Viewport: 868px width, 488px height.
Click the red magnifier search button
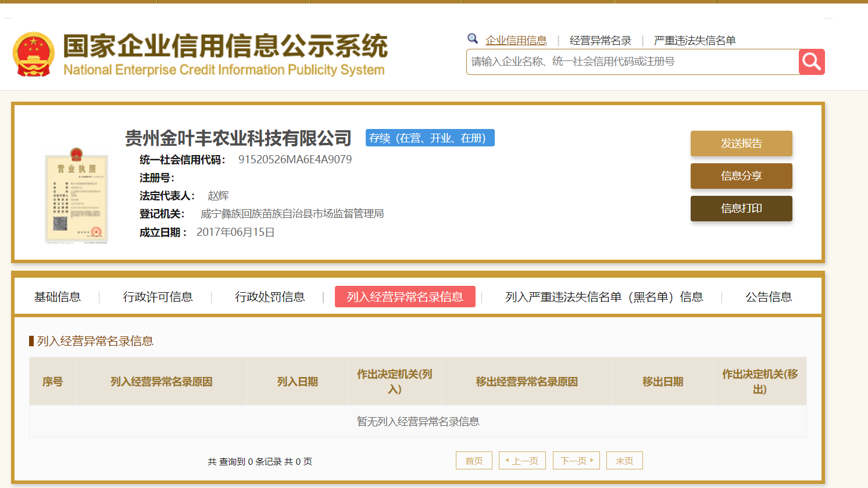click(x=812, y=62)
